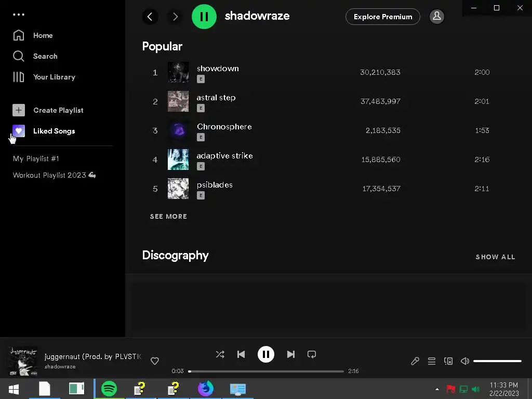Open My Playlist #1
Image resolution: width=532 pixels, height=399 pixels.
[x=36, y=158]
